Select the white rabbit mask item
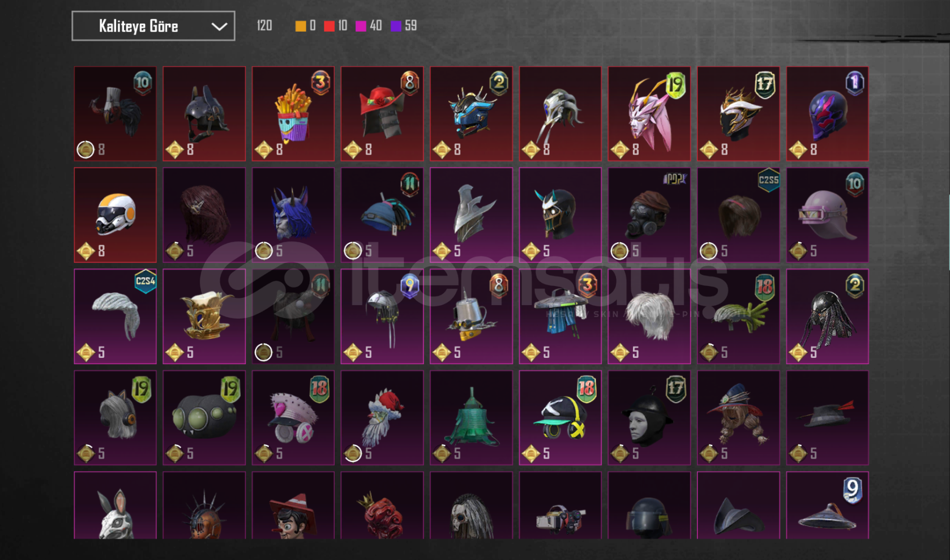This screenshot has width=950, height=560. [115, 505]
